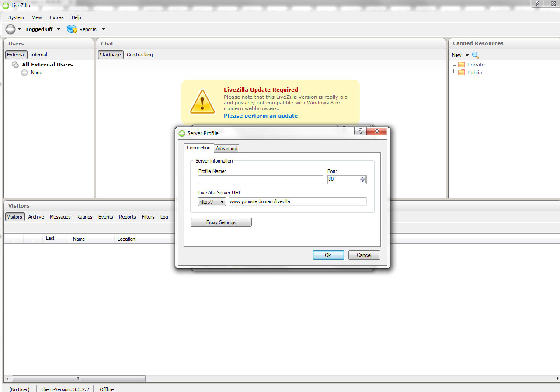Click the LiveZilla logo in the title bar
Screen dimensions: 560x392
(x=6, y=6)
